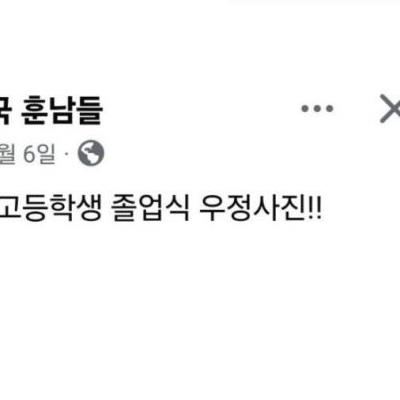The width and height of the screenshot is (400, 400).
Task: Click the double exclamation marks ending the caption
Action: click(x=313, y=209)
